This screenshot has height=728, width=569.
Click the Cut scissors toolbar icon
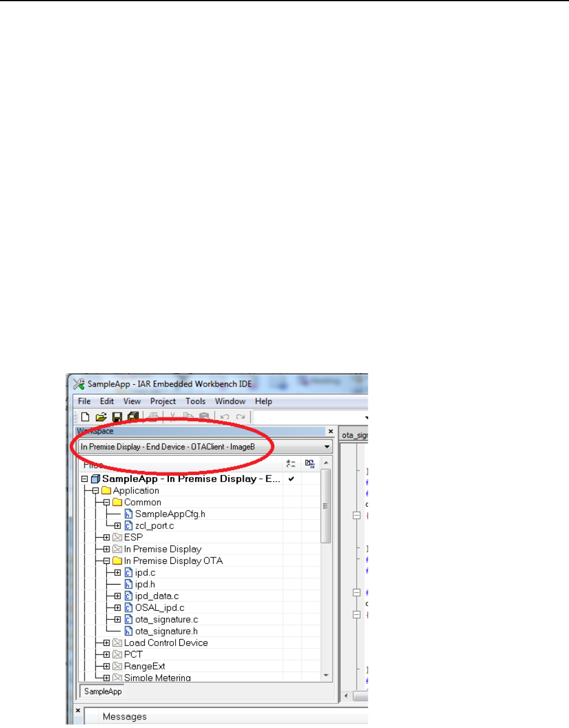coord(172,417)
